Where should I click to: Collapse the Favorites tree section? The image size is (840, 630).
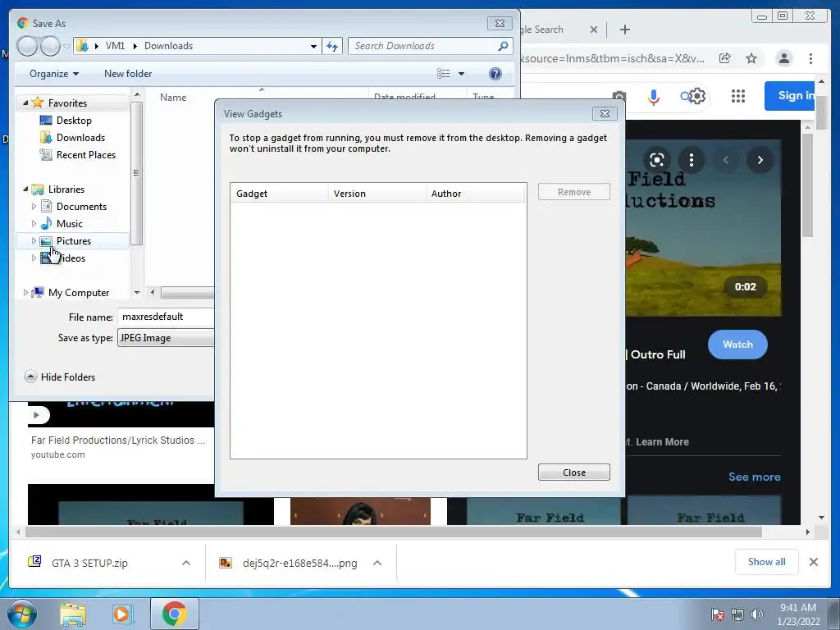(25, 103)
